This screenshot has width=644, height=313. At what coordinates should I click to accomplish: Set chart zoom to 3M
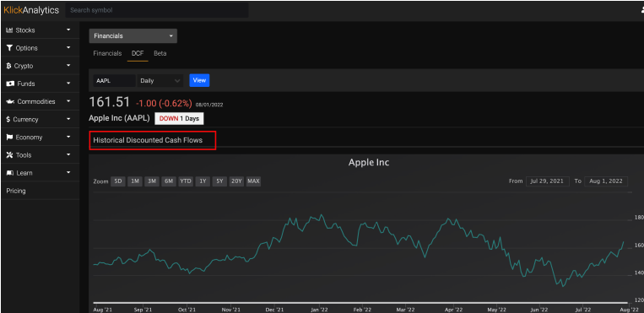152,181
